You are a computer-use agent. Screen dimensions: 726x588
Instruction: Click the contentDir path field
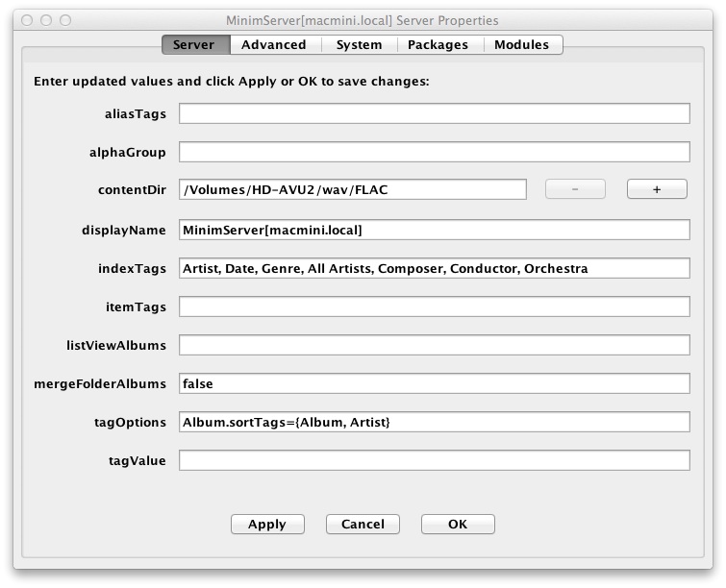[353, 189]
